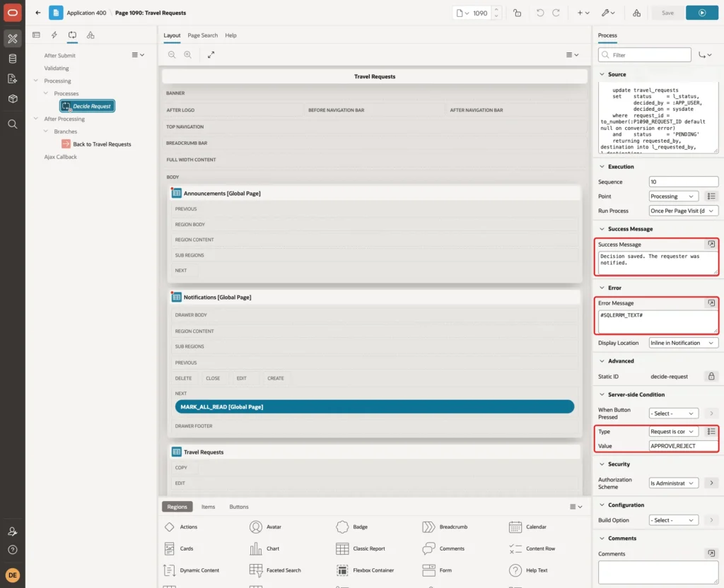Viewport: 724px width, 588px height.
Task: Open the SQL Workshop database icon
Action: pyautogui.click(x=13, y=59)
